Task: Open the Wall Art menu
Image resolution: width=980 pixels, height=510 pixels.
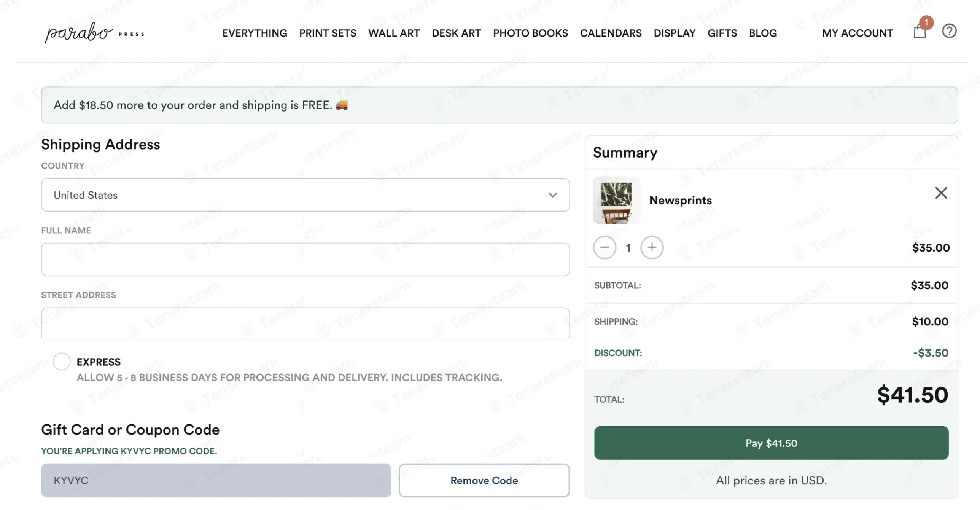Action: (x=394, y=33)
